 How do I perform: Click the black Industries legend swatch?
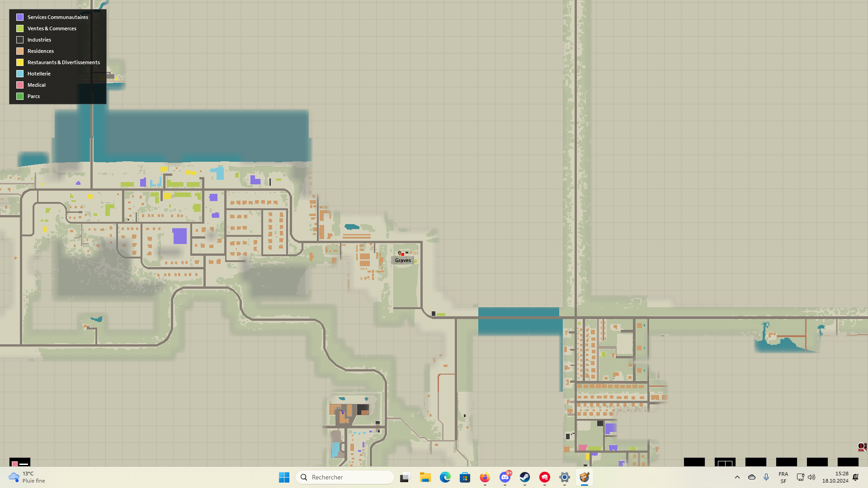pos(20,40)
